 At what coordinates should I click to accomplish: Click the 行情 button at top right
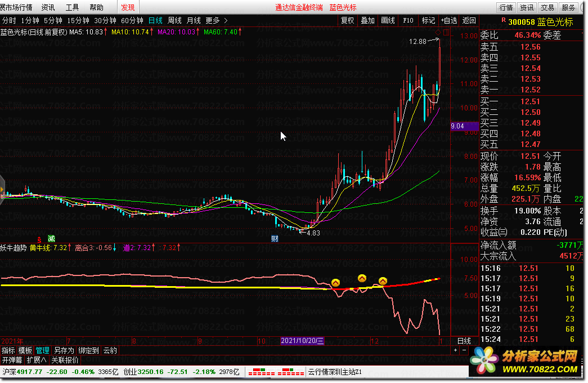[x=506, y=7]
